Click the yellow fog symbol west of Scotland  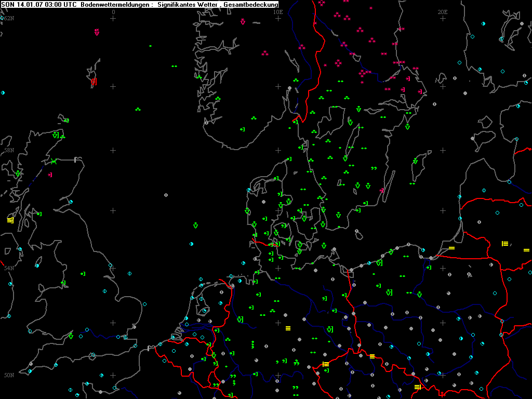pos(10,220)
